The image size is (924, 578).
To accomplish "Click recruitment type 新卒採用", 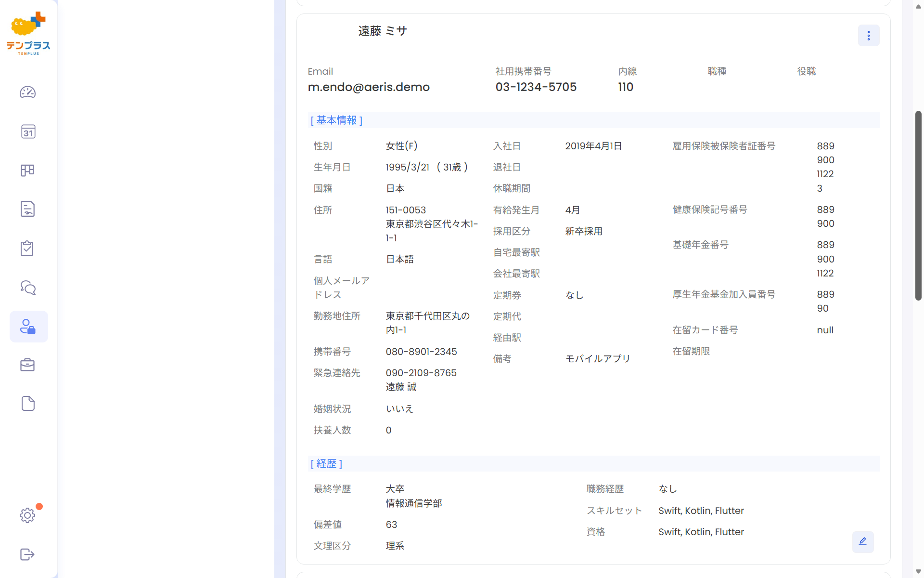I will pos(584,231).
